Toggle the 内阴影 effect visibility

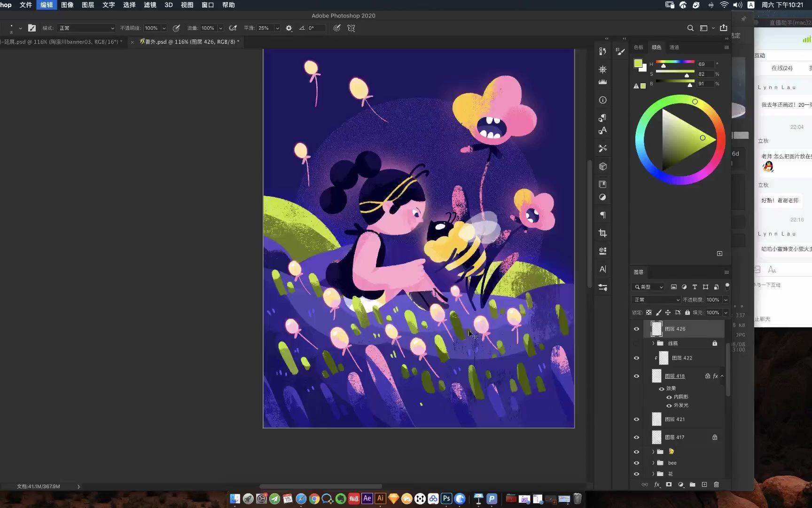tap(669, 397)
